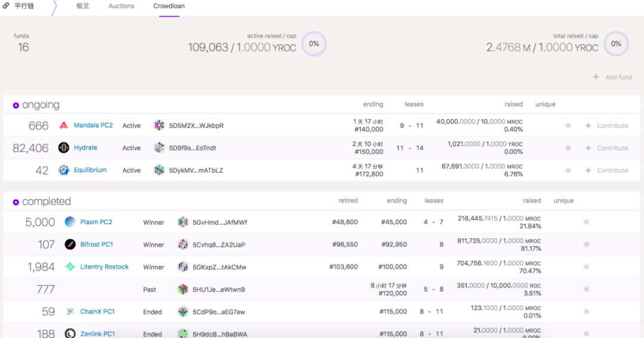This screenshot has width=644, height=338.
Task: Click the Plasm blue sphere logo
Action: [x=70, y=222]
